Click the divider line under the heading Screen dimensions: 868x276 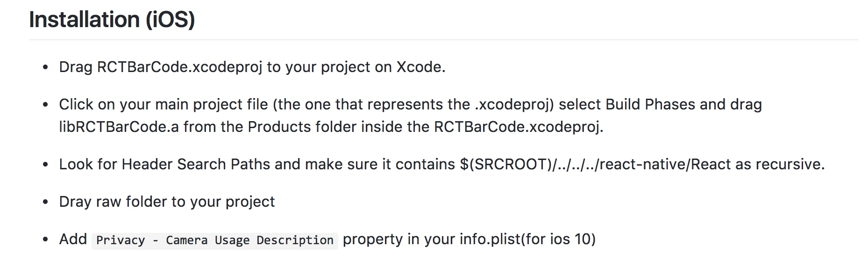pos(443,40)
